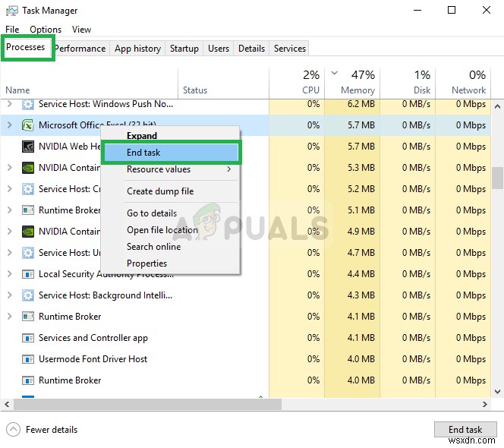
Task: Click the End task button at bottom right
Action: click(x=465, y=429)
